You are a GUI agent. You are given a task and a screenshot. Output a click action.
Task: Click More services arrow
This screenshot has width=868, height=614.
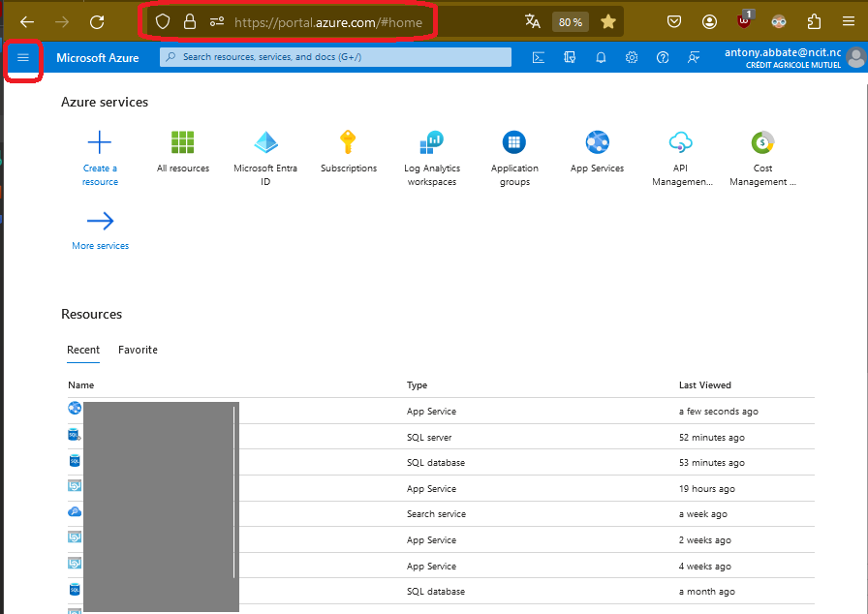(x=100, y=222)
